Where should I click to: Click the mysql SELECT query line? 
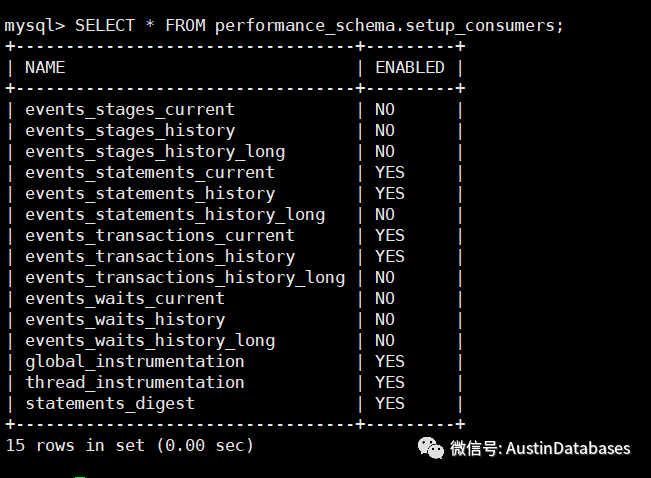(x=284, y=25)
